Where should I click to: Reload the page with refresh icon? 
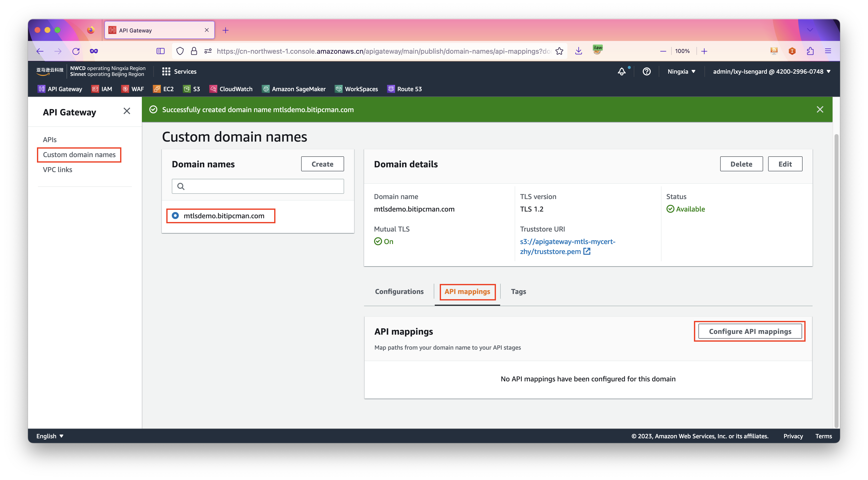coord(76,51)
